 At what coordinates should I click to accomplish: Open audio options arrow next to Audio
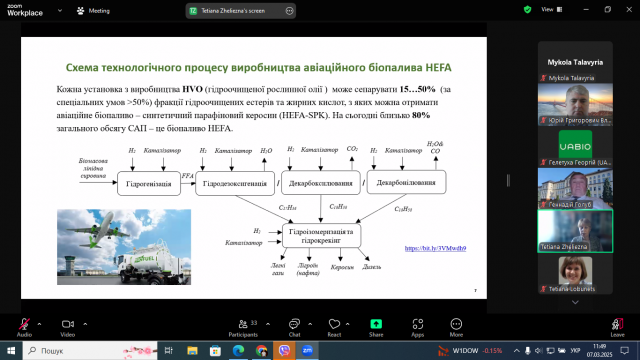pos(39,324)
